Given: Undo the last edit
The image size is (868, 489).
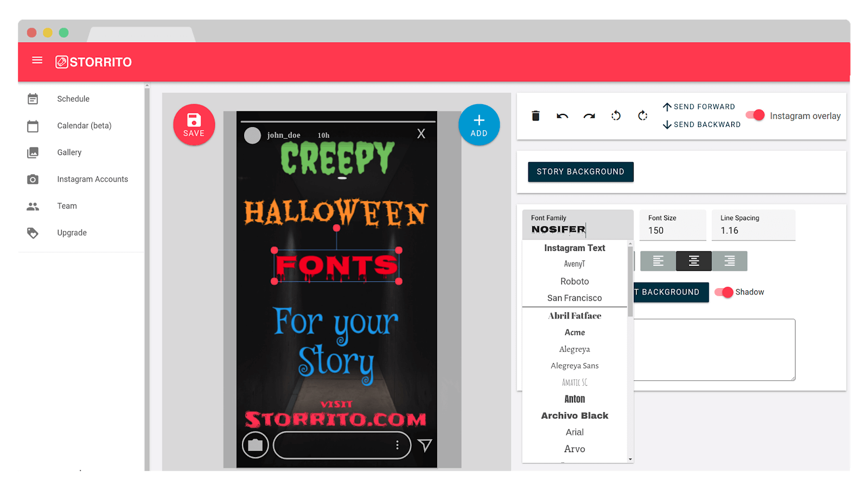Looking at the screenshot, I should coord(562,116).
